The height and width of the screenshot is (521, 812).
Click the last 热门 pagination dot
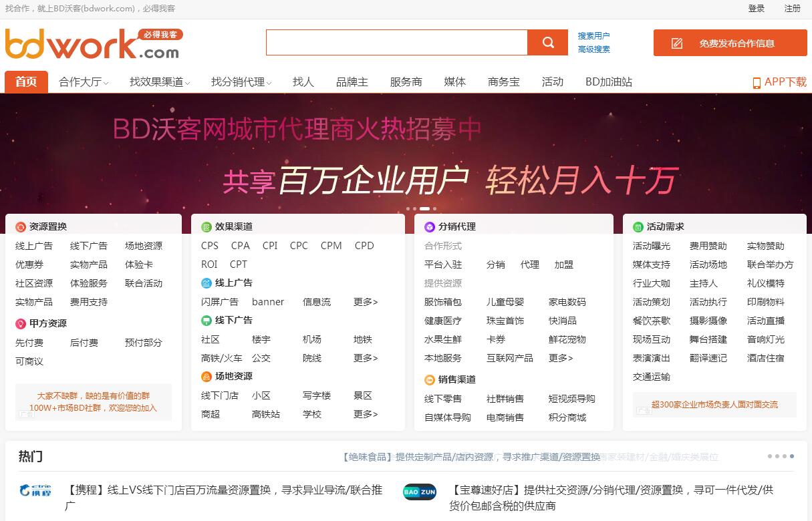click(792, 456)
